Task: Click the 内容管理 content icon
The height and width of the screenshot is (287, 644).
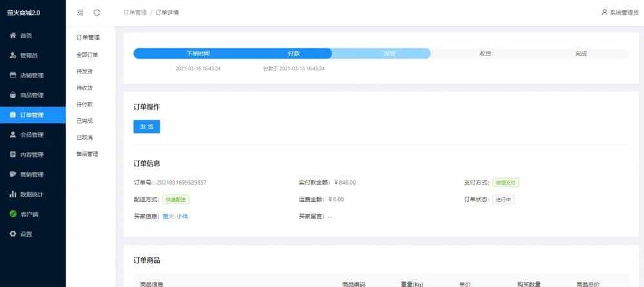Action: tap(13, 155)
